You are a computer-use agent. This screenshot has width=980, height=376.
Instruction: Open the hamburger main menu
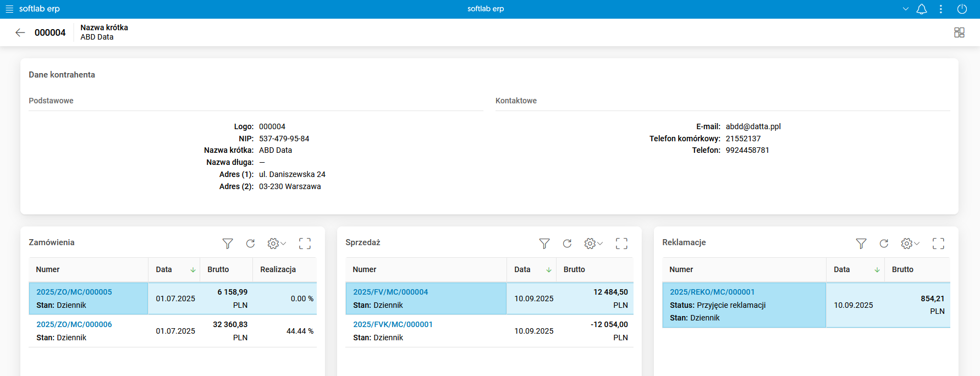(9, 9)
